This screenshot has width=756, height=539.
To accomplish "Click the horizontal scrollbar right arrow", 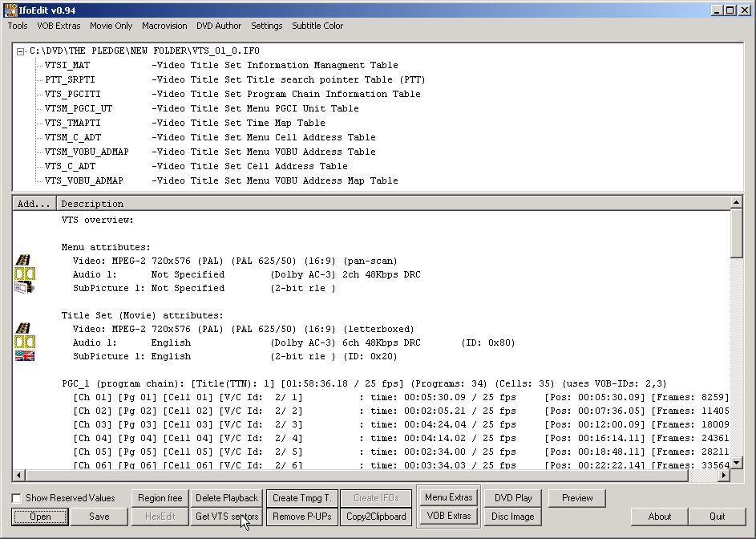I will coord(724,476).
